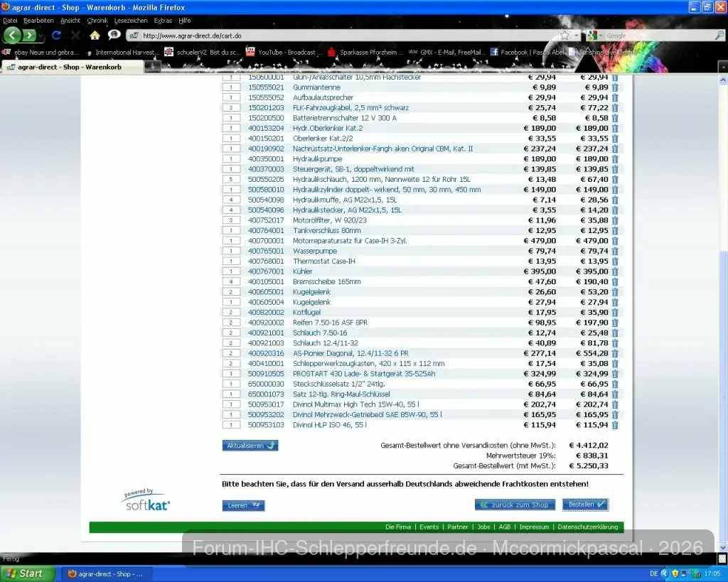Click zurück zum Shop button

point(515,505)
